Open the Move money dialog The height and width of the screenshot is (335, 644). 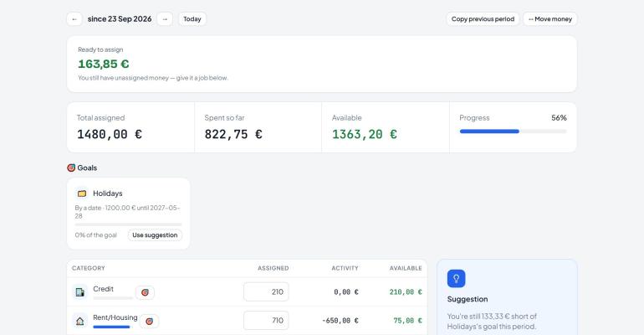(550, 19)
